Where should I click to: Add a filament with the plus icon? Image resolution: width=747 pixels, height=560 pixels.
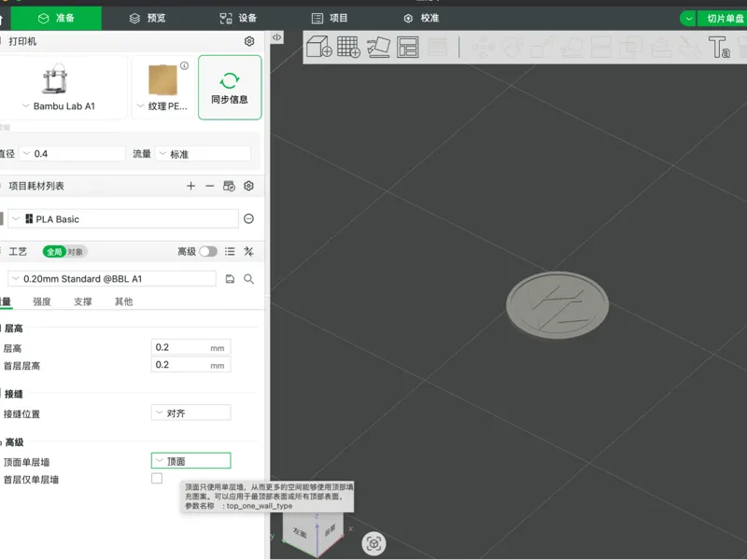tap(191, 186)
